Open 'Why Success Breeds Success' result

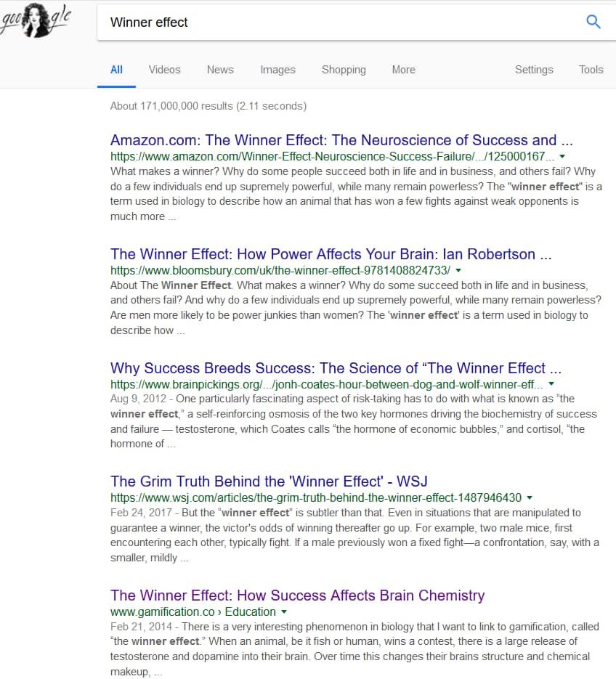click(x=336, y=368)
